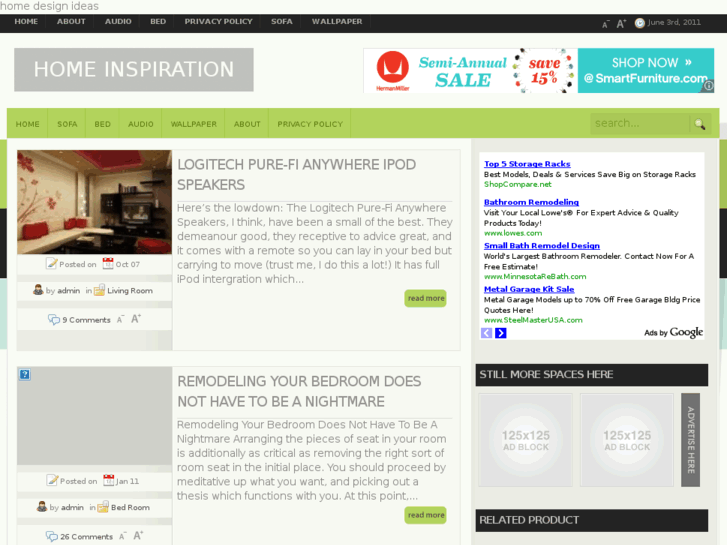Open WALLPAPER in top black menu
The width and height of the screenshot is (727, 545).
[x=337, y=21]
